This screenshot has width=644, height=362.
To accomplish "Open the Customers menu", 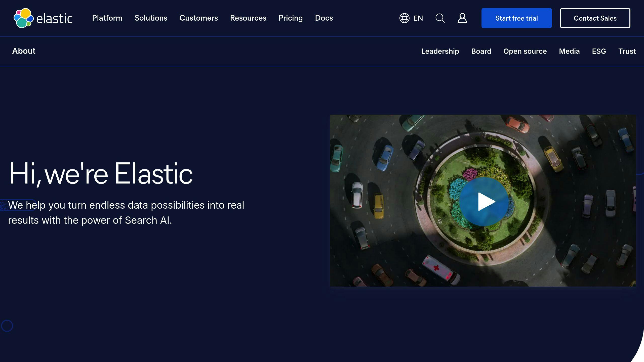I will click(198, 18).
